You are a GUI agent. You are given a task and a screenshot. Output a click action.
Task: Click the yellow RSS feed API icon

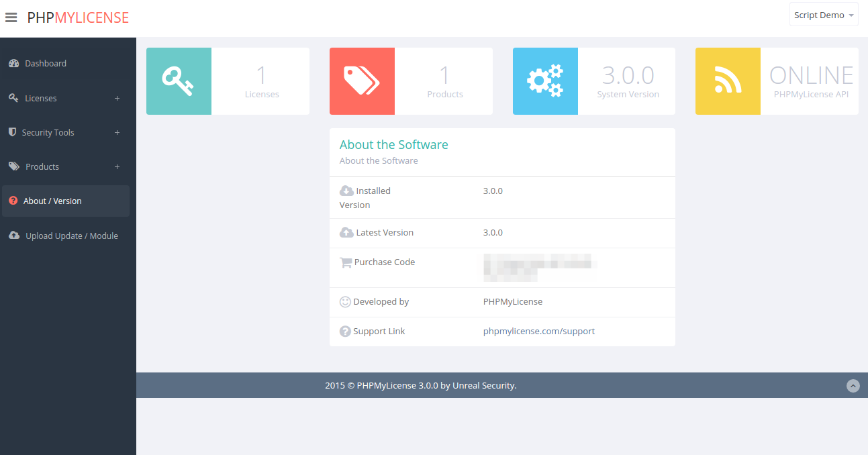pos(728,81)
